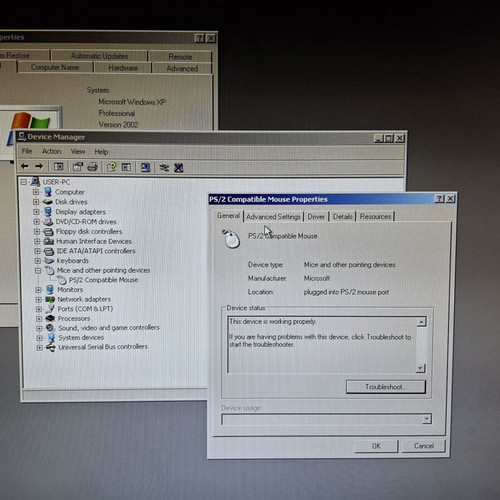Image resolution: width=500 pixels, height=500 pixels.
Task: Click OK in mouse properties dialog
Action: (376, 446)
